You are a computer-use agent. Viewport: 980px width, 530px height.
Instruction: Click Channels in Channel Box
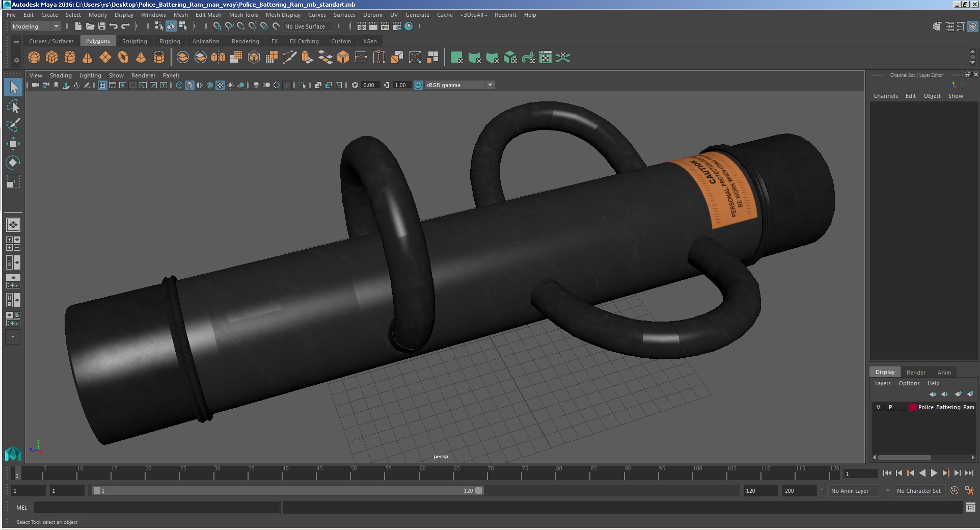pyautogui.click(x=885, y=96)
